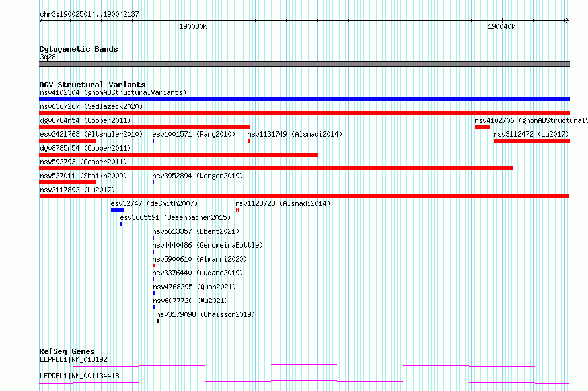The image size is (588, 391).
Task: Click the 190040k ruler label
Action: (501, 26)
